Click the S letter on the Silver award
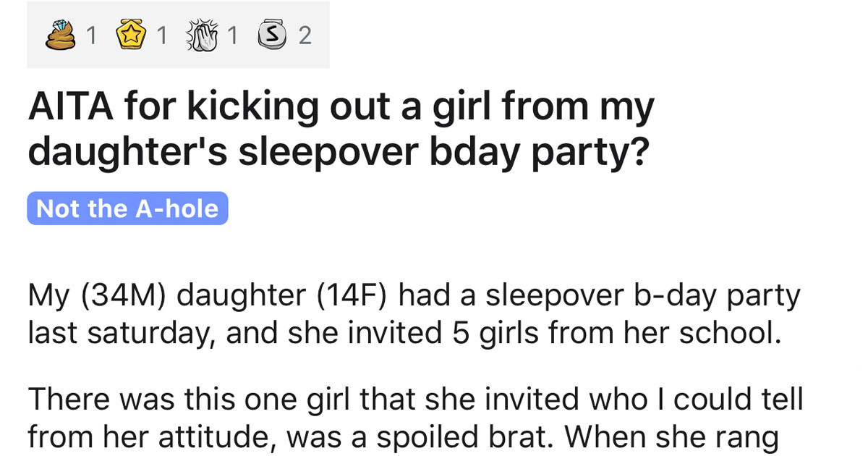 point(271,33)
